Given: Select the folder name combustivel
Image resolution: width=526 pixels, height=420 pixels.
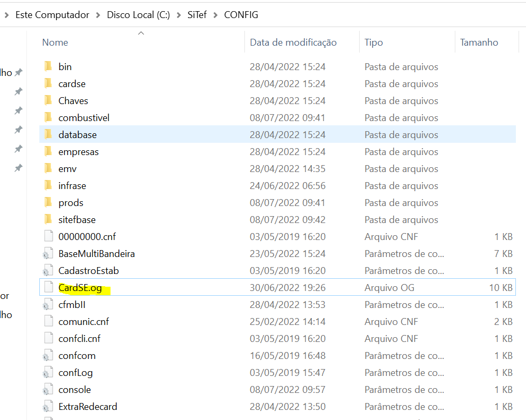Looking at the screenshot, I should pyautogui.click(x=84, y=118).
